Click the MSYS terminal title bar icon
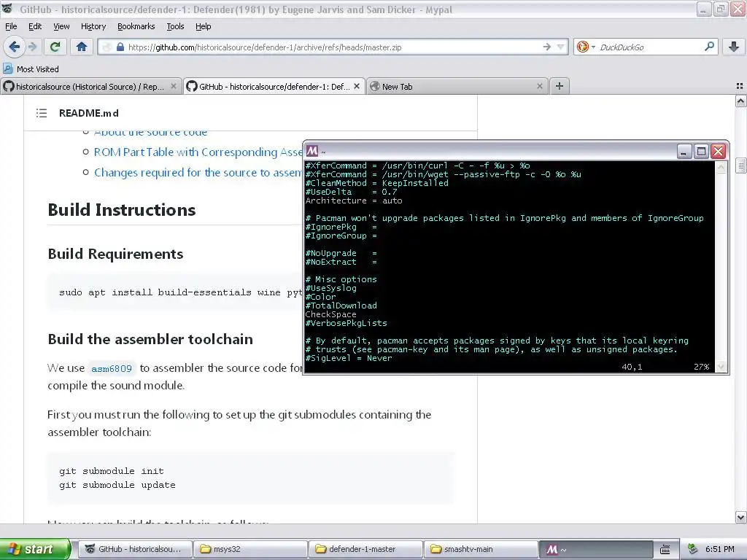Viewport: 747px width, 560px height. tap(312, 151)
